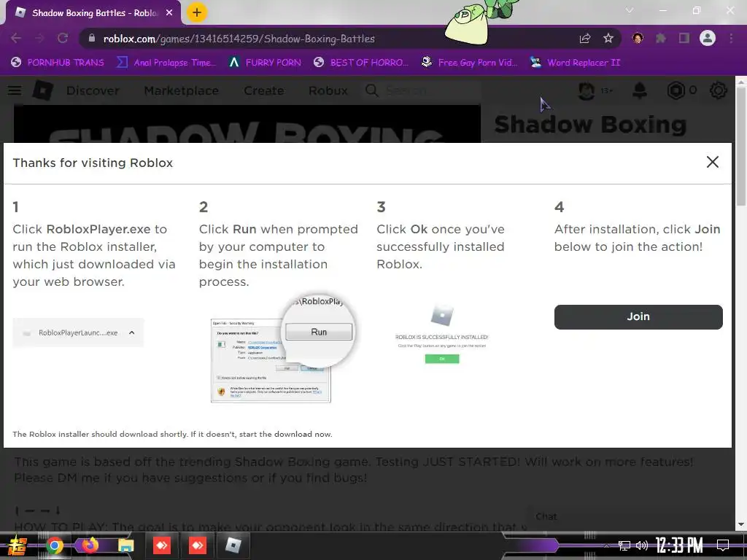Click the browser forward arrow
This screenshot has width=747, height=560.
pos(39,38)
